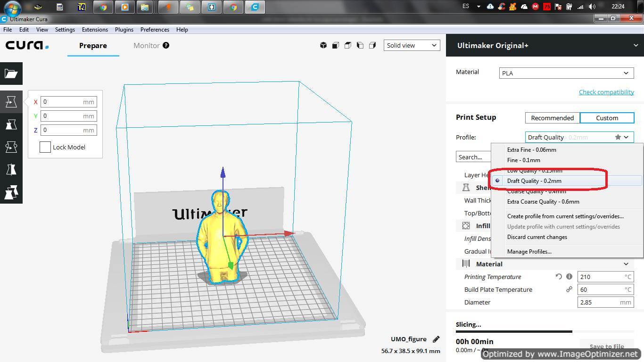
Task: Click the Monitor help question mark icon
Action: coord(166,45)
